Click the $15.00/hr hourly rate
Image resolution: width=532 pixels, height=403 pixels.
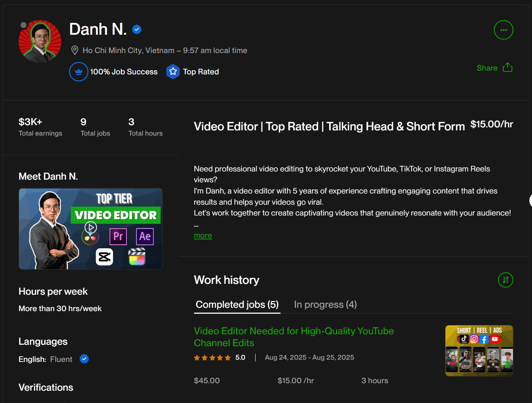pos(491,124)
